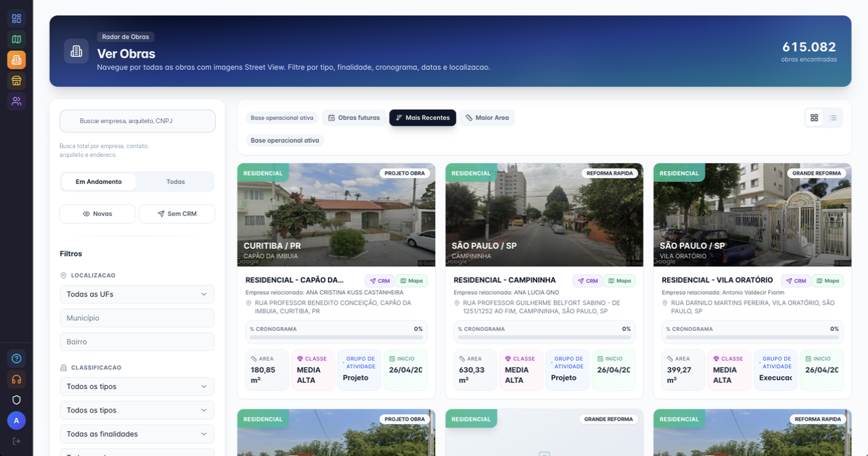Open the Residencial - Campininha title

tap(505, 280)
